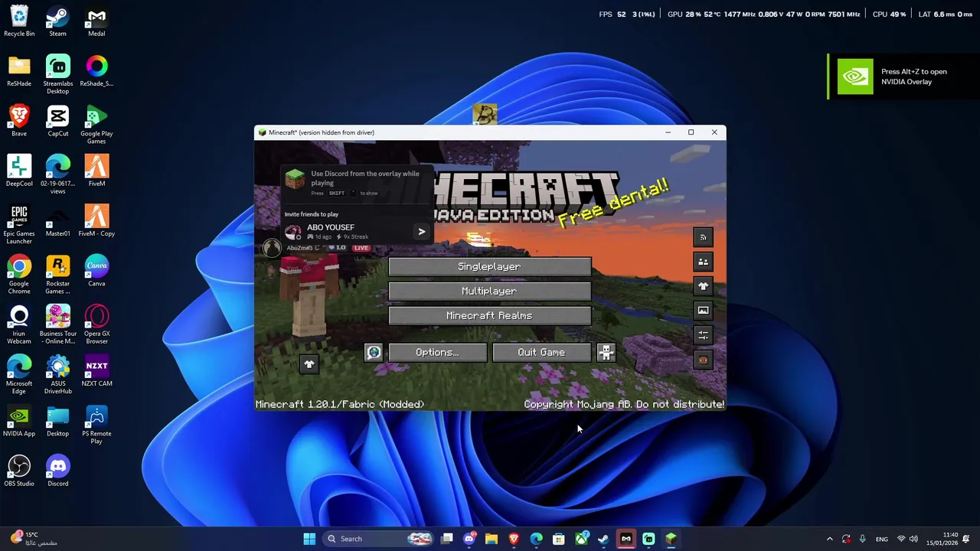Image resolution: width=980 pixels, height=551 pixels.
Task: Open the ReSHade folder on the desktop
Action: click(x=19, y=71)
